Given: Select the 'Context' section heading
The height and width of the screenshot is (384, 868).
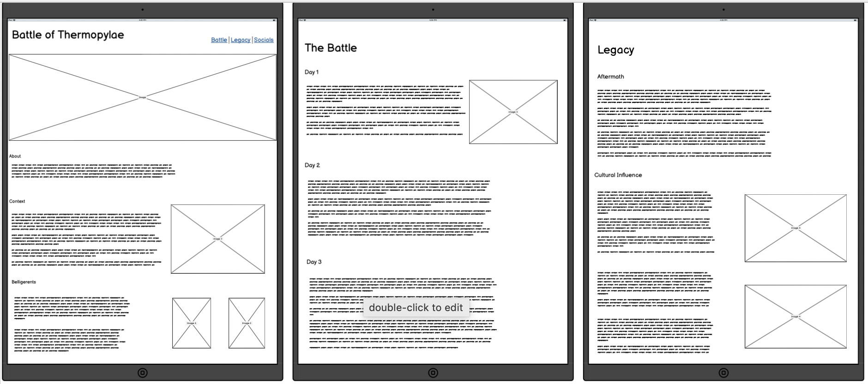Looking at the screenshot, I should point(17,201).
